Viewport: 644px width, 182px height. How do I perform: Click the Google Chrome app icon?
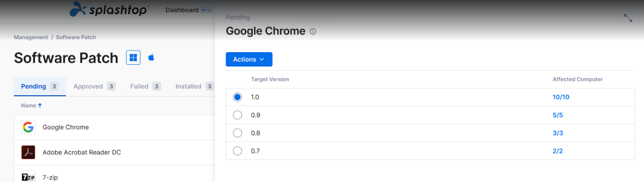tap(28, 127)
